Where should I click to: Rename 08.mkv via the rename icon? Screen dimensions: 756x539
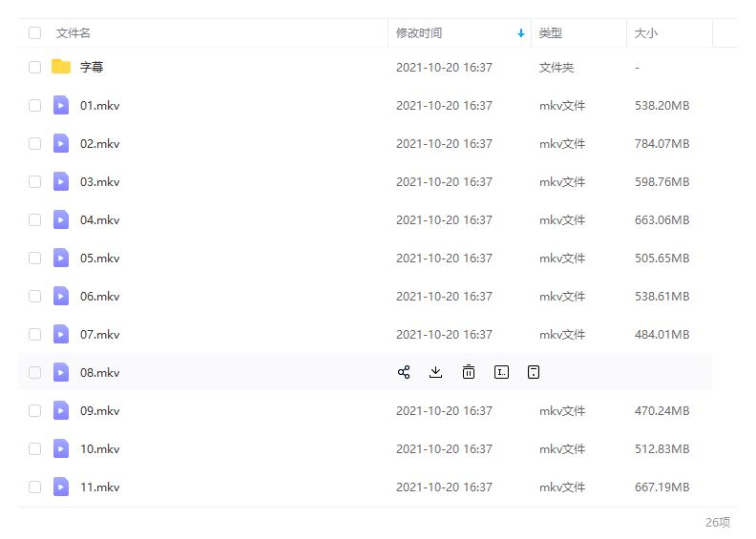click(x=501, y=372)
